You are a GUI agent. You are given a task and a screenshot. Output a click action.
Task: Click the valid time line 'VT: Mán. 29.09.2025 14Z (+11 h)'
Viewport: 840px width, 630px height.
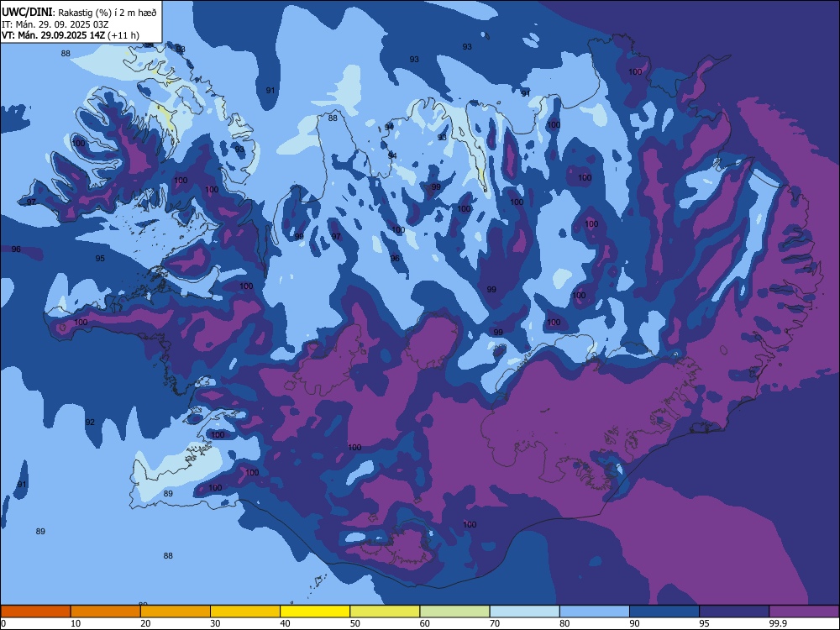(71, 35)
